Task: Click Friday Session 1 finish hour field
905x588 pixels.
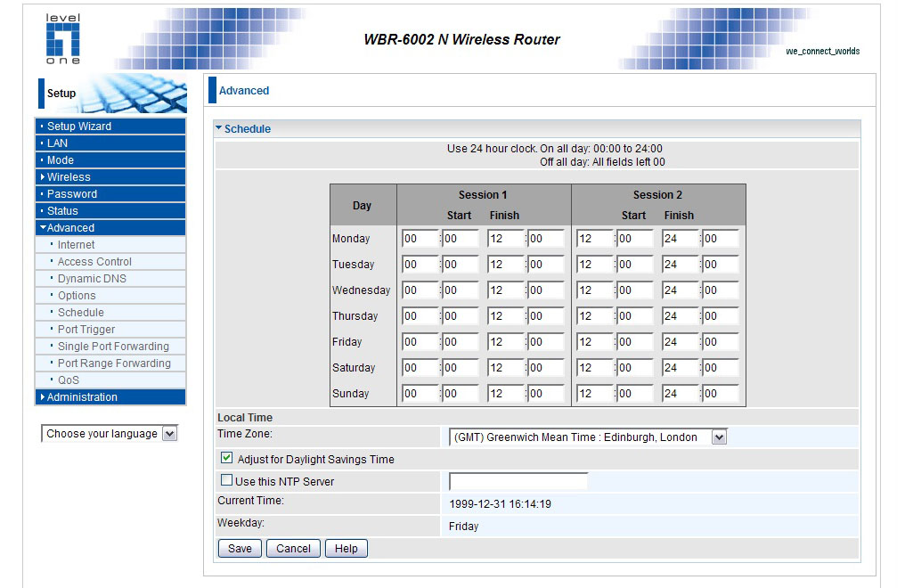Action: click(x=506, y=341)
